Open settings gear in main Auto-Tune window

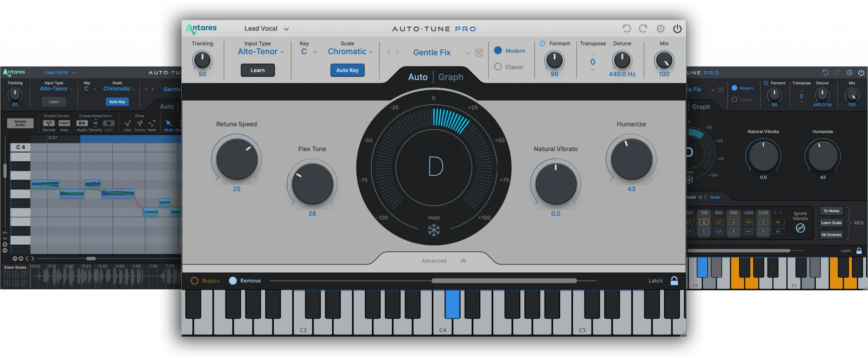[x=660, y=28]
